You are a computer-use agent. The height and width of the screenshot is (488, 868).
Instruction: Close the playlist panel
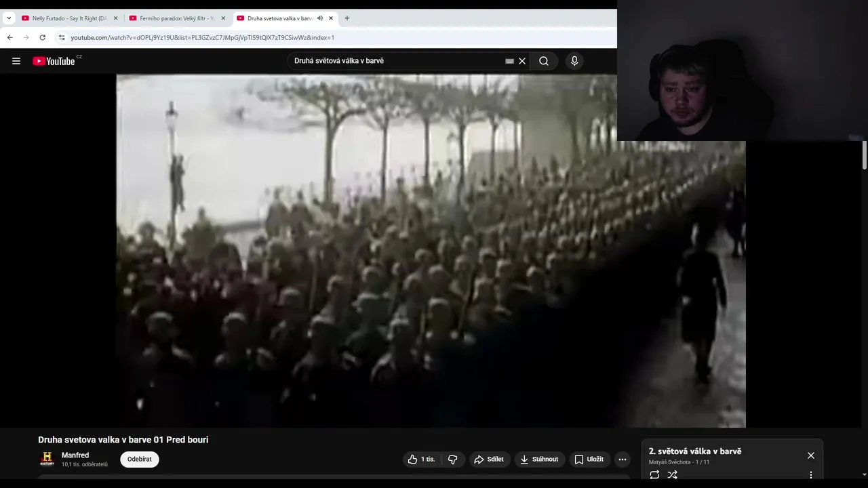[811, 455]
